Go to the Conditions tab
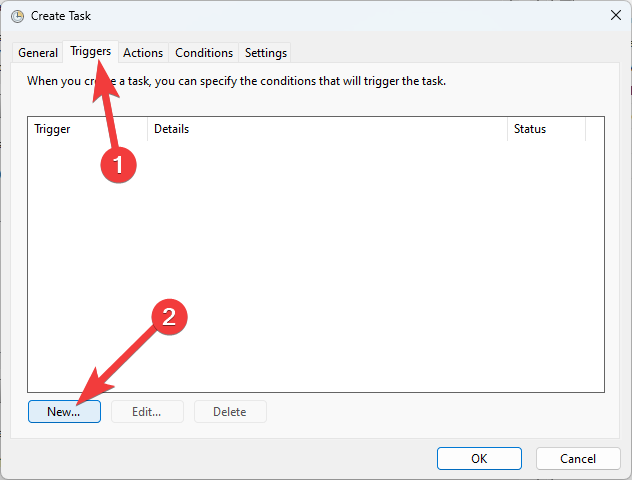 (x=204, y=53)
